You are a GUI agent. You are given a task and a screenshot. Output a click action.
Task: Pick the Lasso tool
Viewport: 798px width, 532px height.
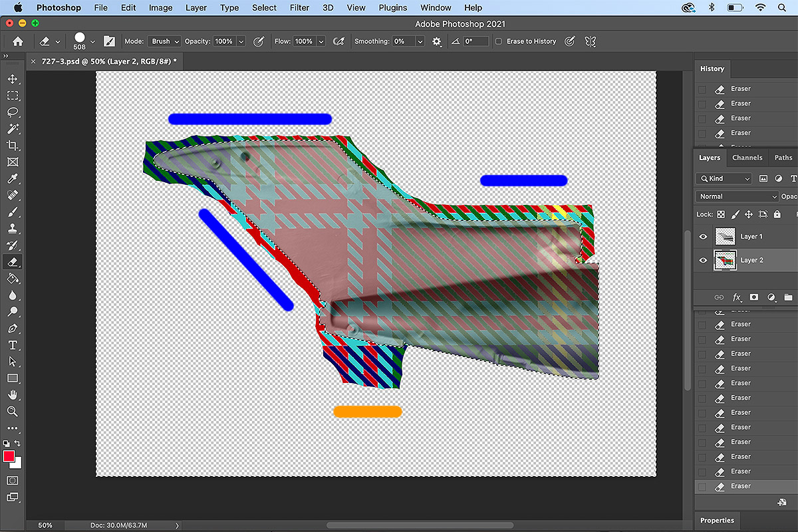pos(13,112)
